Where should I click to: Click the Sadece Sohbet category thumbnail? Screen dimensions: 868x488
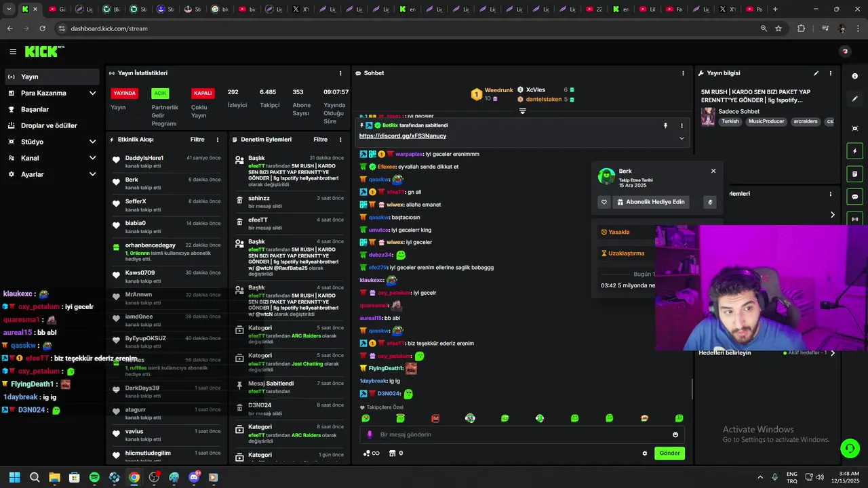pos(708,117)
